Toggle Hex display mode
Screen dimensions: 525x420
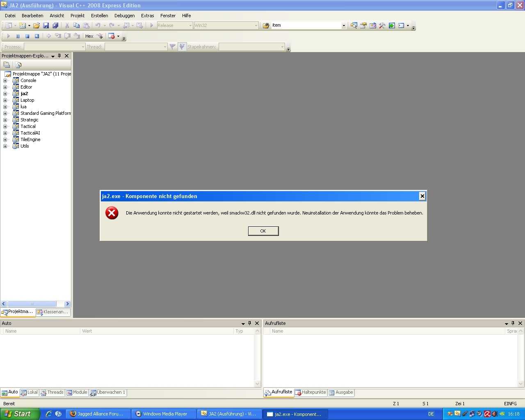pyautogui.click(x=89, y=36)
